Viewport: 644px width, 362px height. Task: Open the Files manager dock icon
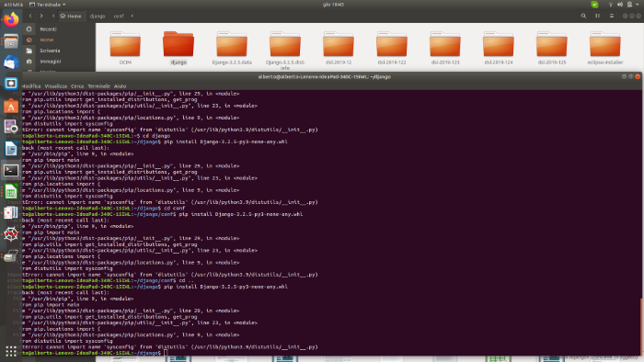pyautogui.click(x=11, y=41)
